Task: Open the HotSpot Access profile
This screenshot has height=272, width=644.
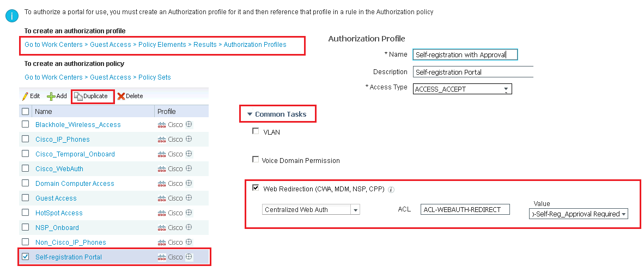Action: coord(59,213)
